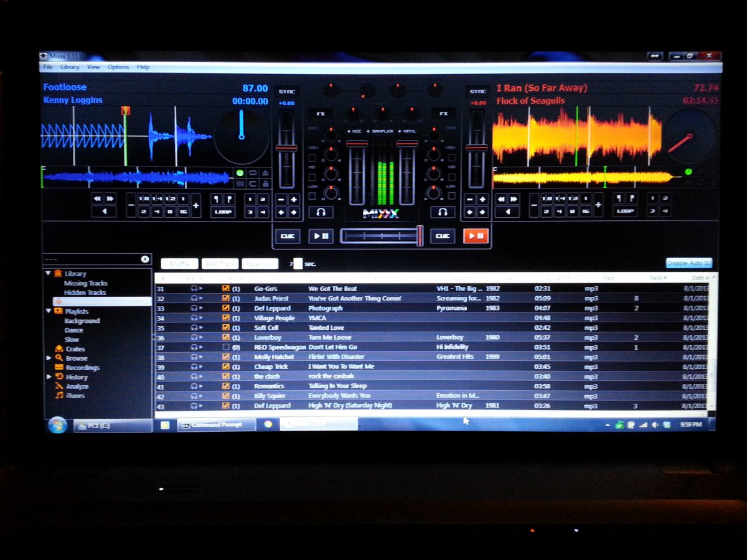
Task: Enable headphone cue for the I Ran deck
Action: (442, 212)
